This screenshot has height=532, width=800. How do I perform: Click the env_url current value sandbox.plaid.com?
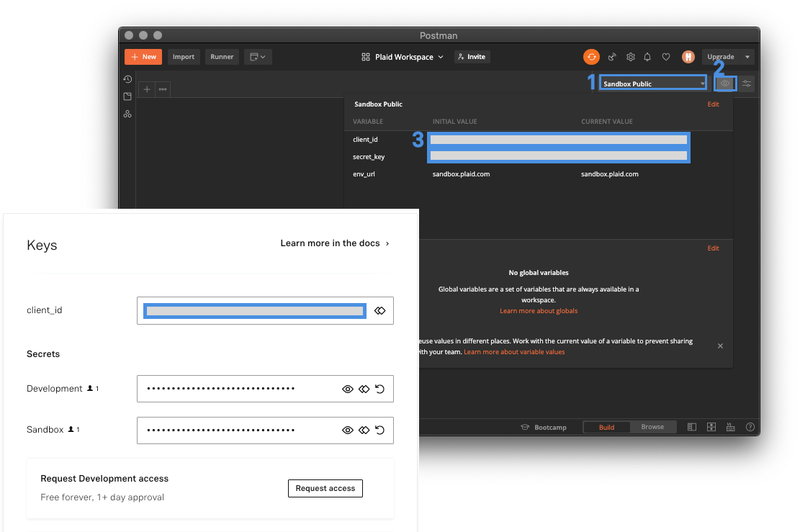point(610,174)
